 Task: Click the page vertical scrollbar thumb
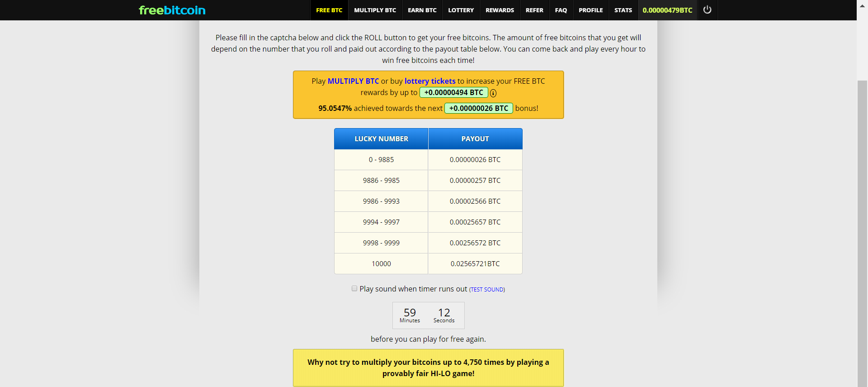863,234
